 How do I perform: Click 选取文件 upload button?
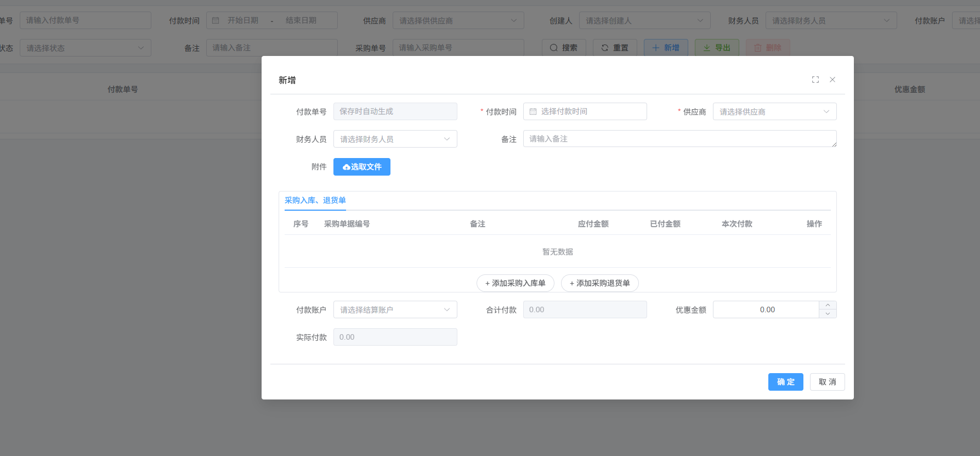(x=362, y=167)
